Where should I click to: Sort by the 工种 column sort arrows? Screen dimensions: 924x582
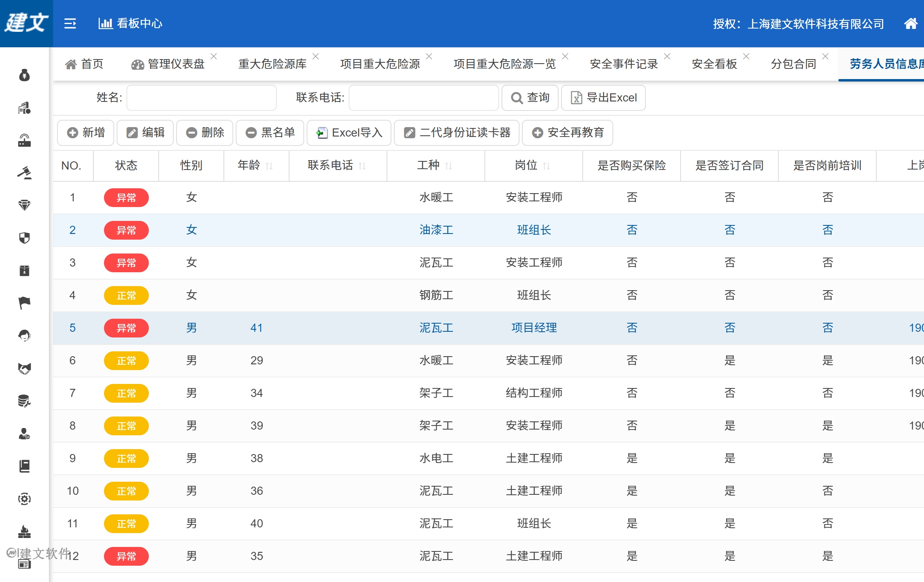tap(449, 166)
